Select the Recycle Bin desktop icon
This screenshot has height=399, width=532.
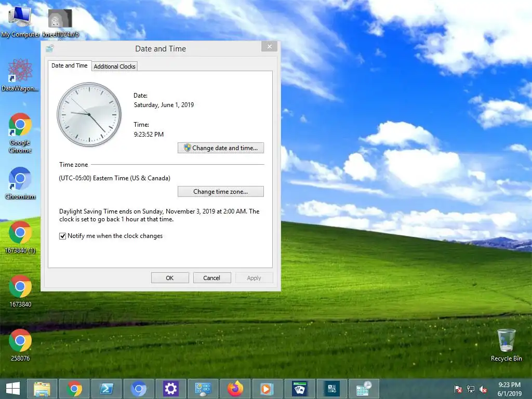click(x=506, y=345)
